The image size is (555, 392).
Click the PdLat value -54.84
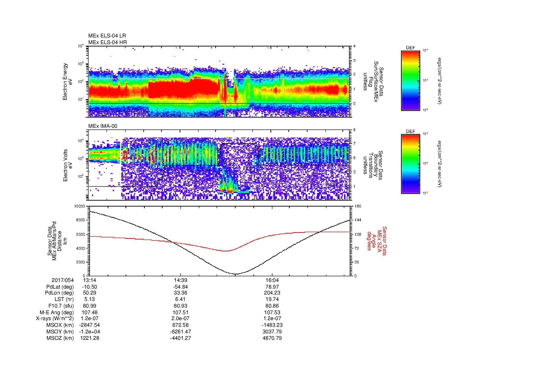[181, 287]
